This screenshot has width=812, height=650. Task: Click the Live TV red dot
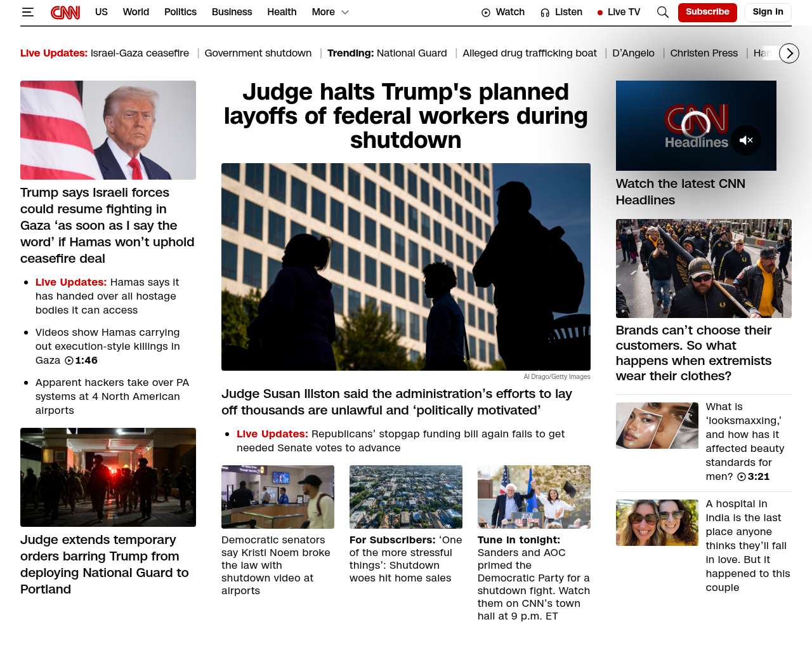coord(600,13)
